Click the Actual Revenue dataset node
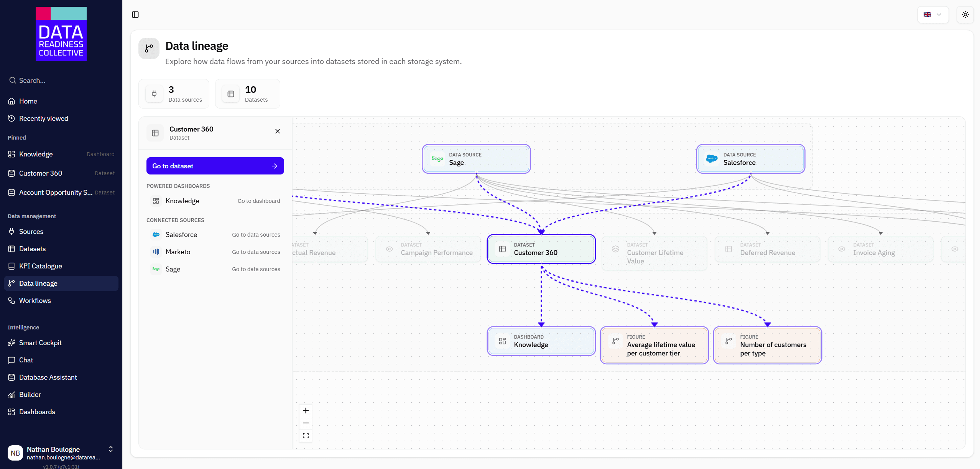 click(330, 249)
